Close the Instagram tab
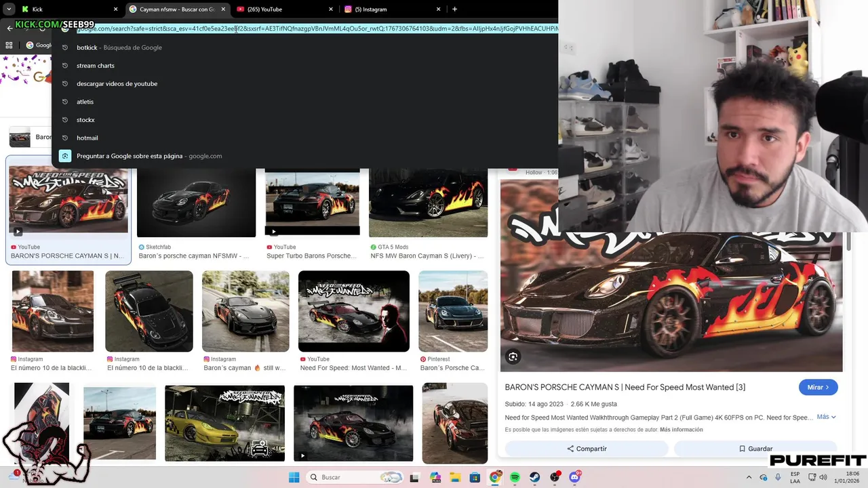Image resolution: width=868 pixels, height=488 pixels. click(x=439, y=9)
